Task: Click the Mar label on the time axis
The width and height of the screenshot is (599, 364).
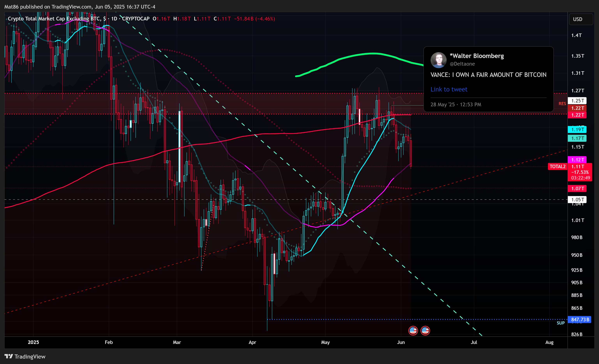Action: tap(177, 342)
